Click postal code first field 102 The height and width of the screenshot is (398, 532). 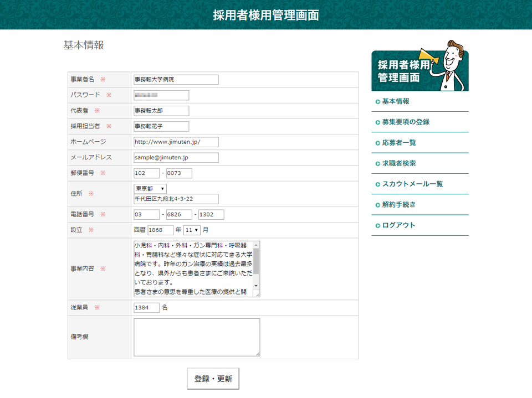(146, 173)
